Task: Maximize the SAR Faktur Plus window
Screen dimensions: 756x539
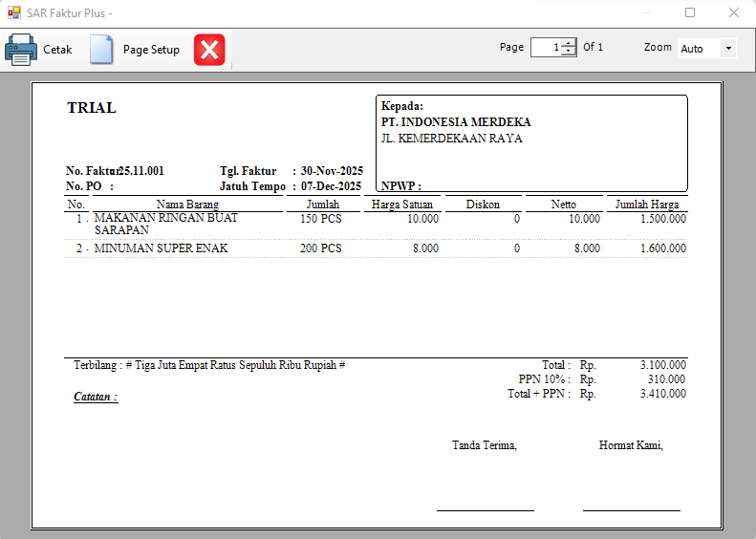Action: 690,13
